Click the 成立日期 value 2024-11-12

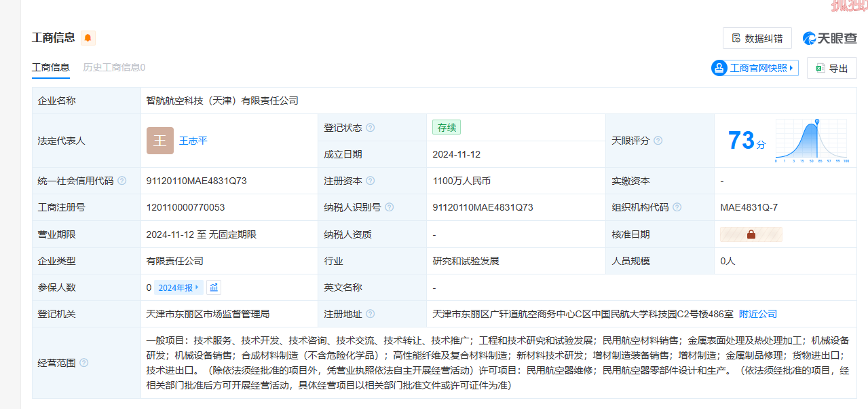click(x=457, y=154)
